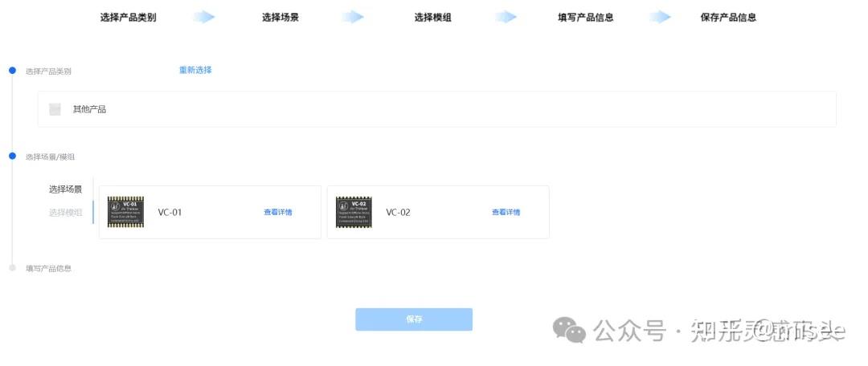Switch to the 选择模组 side tab
The width and height of the screenshot is (868, 366).
click(65, 213)
